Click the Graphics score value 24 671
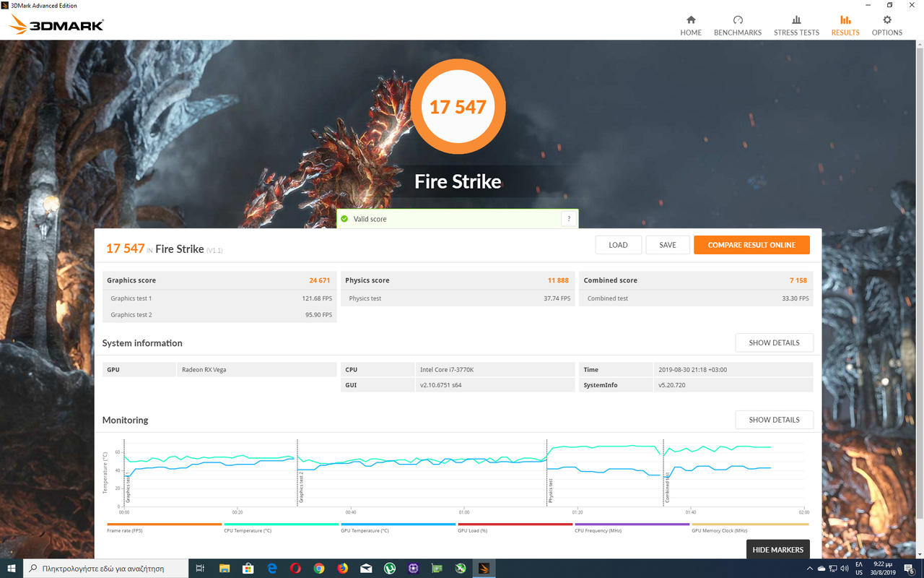This screenshot has width=924, height=578. [320, 280]
